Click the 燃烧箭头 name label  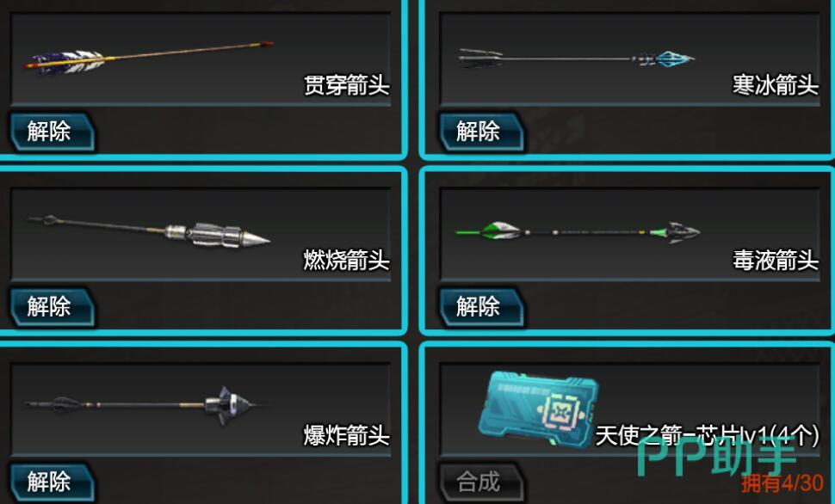pyautogui.click(x=347, y=261)
